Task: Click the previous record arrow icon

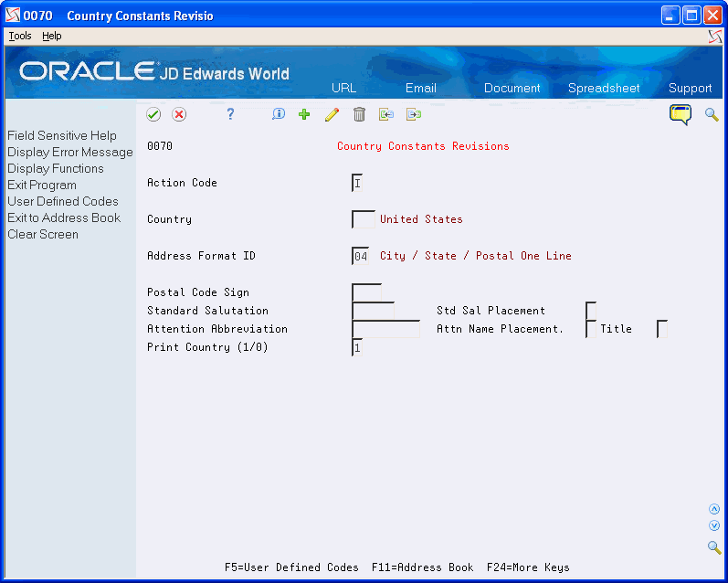Action: point(386,114)
